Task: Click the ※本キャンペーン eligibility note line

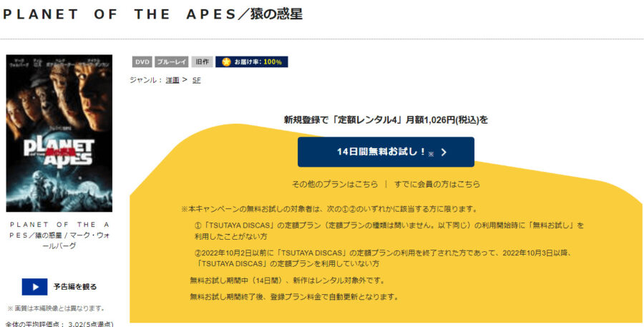Action: click(x=329, y=209)
